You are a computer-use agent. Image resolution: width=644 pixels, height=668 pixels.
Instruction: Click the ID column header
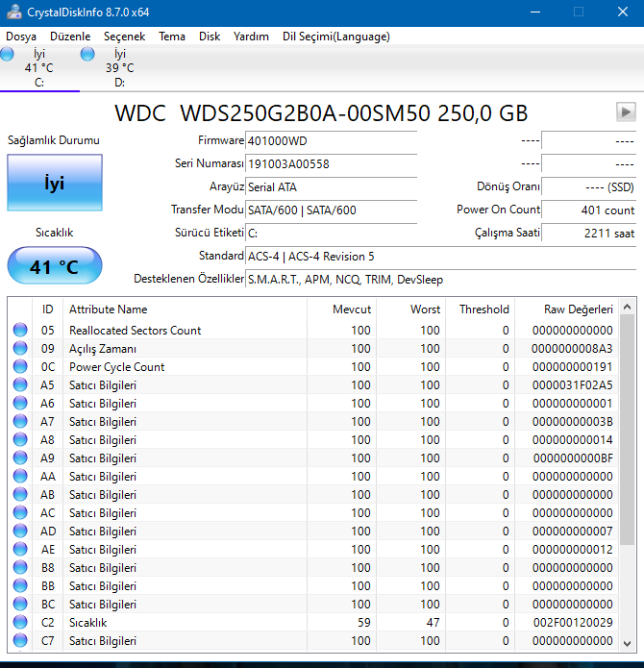48,309
